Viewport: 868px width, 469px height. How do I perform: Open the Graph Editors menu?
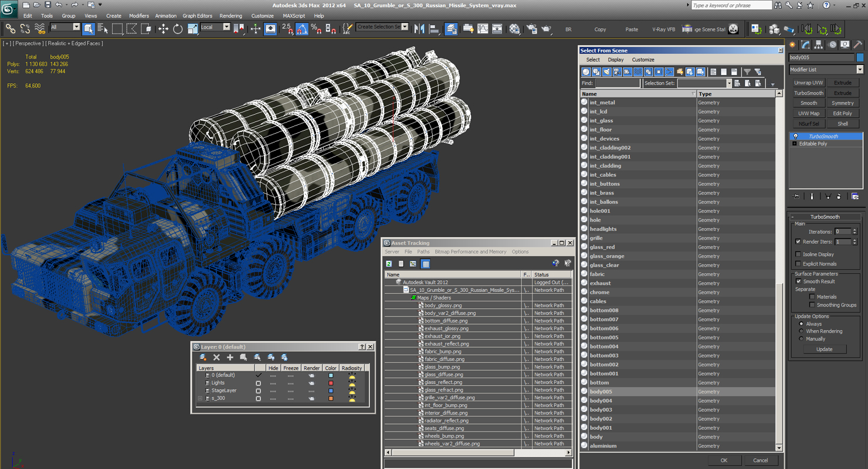[x=197, y=16]
